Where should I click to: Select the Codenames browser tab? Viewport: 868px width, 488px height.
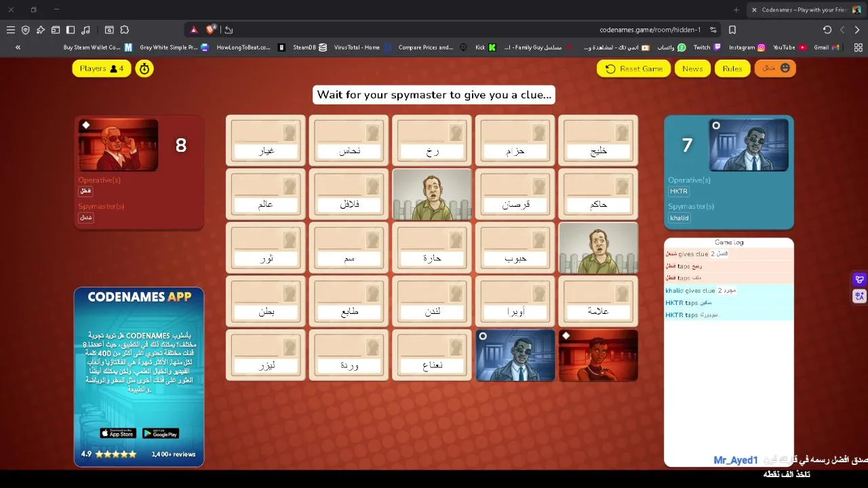tap(806, 9)
